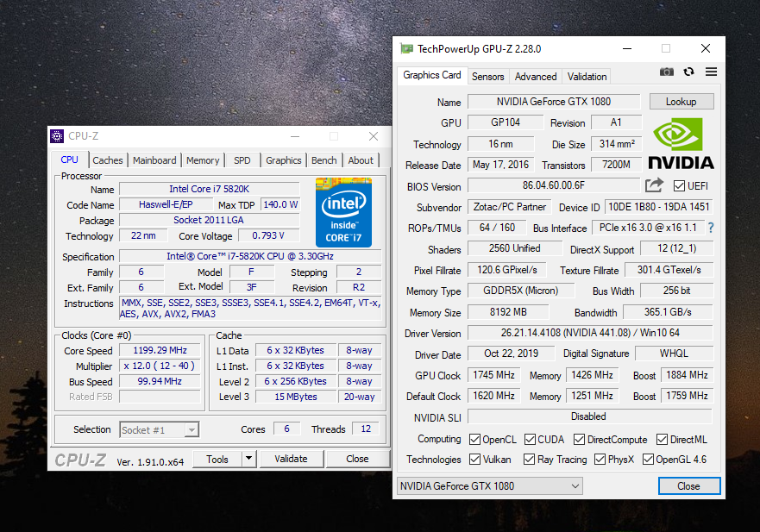
Task: Toggle the Ray Tracing checkbox
Action: [x=530, y=460]
